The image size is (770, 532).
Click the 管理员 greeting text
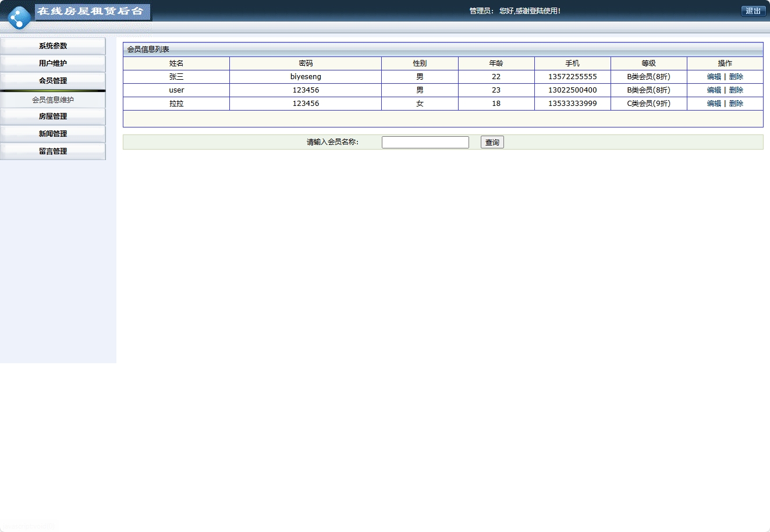coord(515,11)
